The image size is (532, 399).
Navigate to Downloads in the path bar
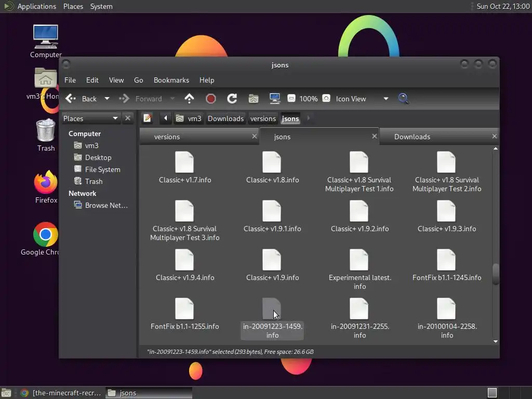(x=225, y=118)
